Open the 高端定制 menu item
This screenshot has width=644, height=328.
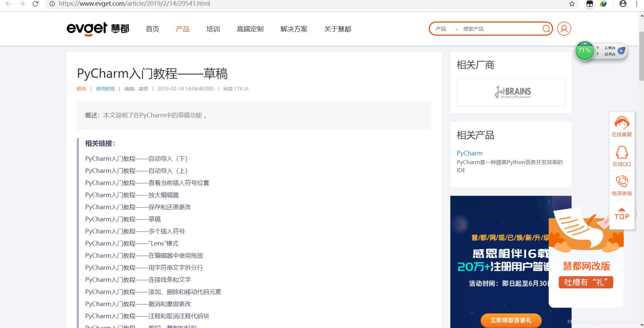point(250,29)
